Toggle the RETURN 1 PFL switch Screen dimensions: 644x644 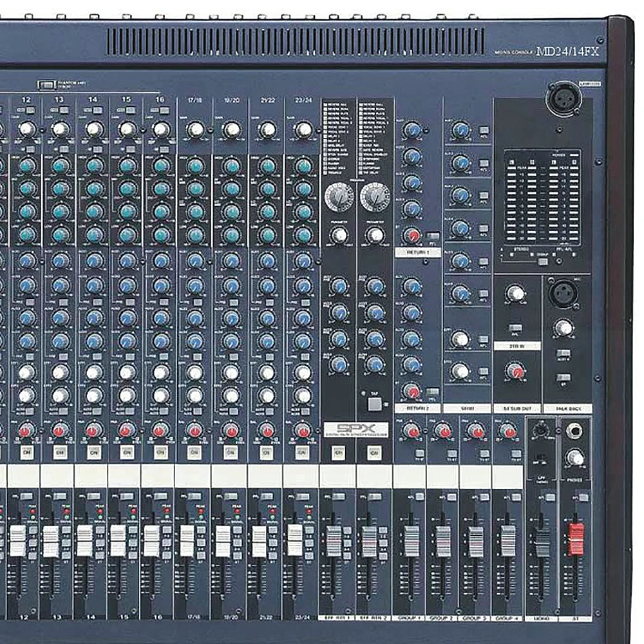[x=432, y=236]
